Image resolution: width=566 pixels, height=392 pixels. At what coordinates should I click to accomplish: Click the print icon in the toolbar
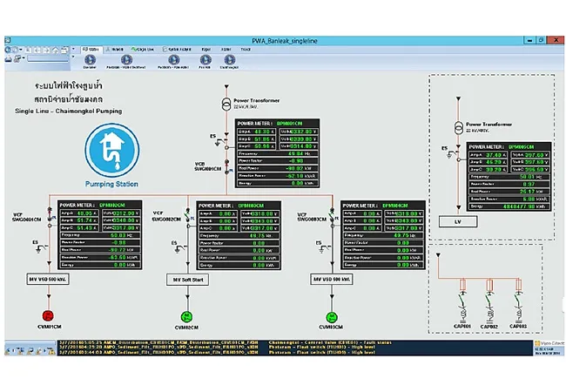point(9,59)
